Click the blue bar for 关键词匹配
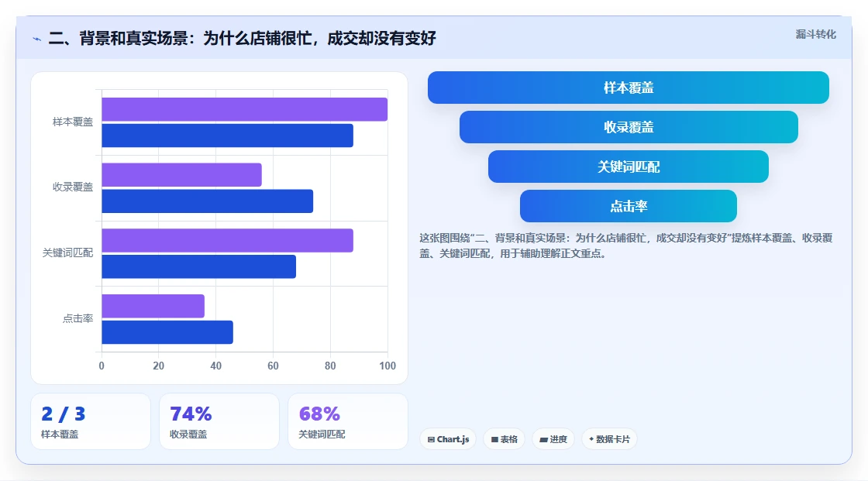This screenshot has height=481, width=868. 198,266
